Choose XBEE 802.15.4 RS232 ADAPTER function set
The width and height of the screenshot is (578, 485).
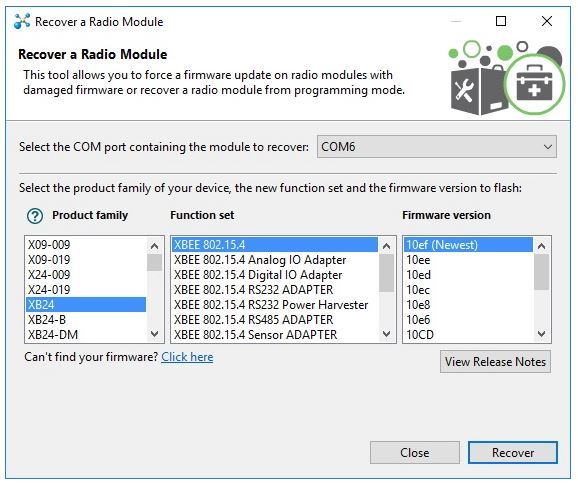[x=275, y=290]
